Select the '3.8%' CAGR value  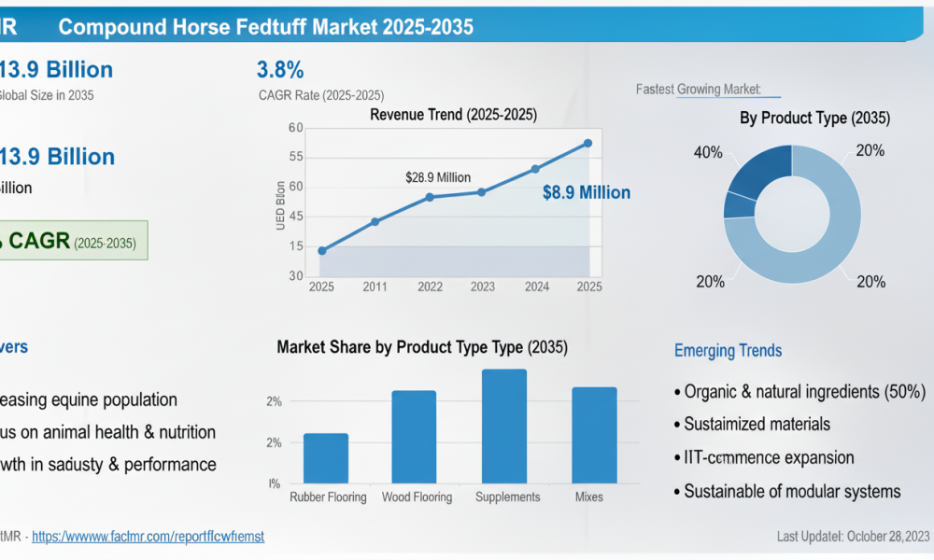click(x=280, y=70)
